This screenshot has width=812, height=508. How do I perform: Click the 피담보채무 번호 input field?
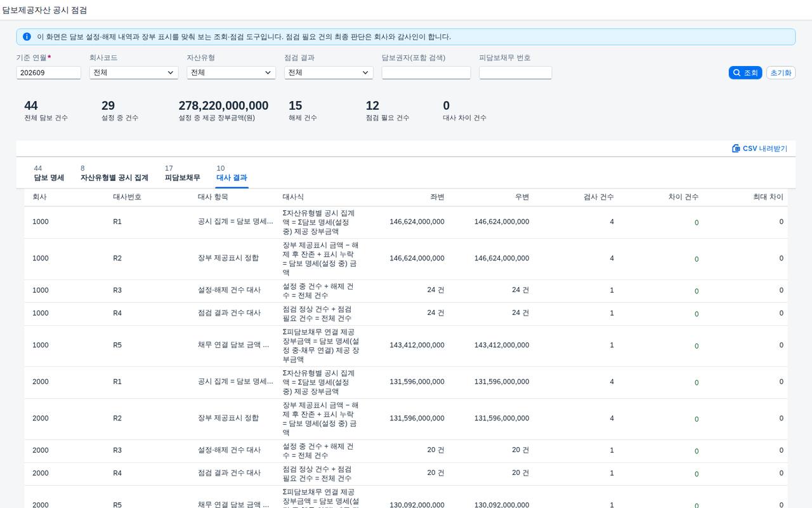[x=515, y=73]
